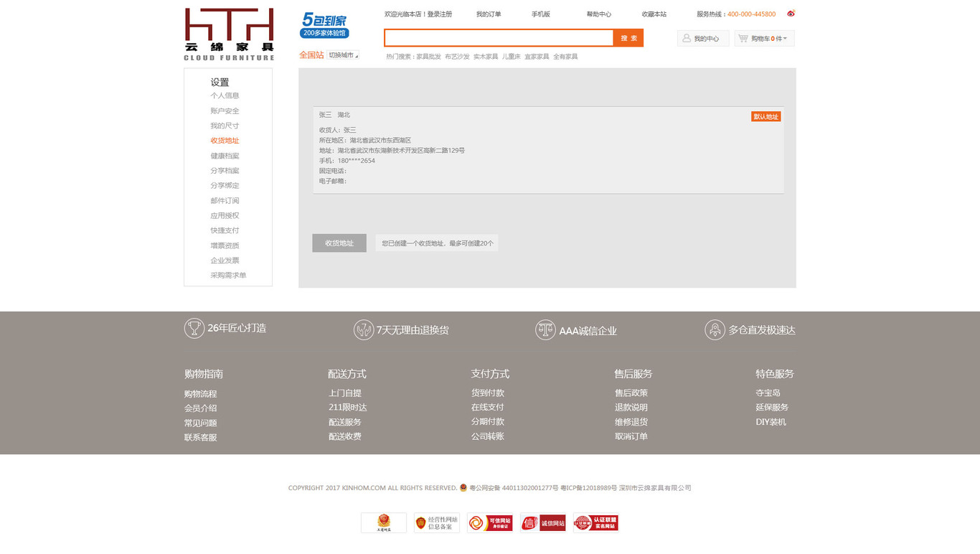Open 常见问题 footer link
The height and width of the screenshot is (554, 980).
200,423
